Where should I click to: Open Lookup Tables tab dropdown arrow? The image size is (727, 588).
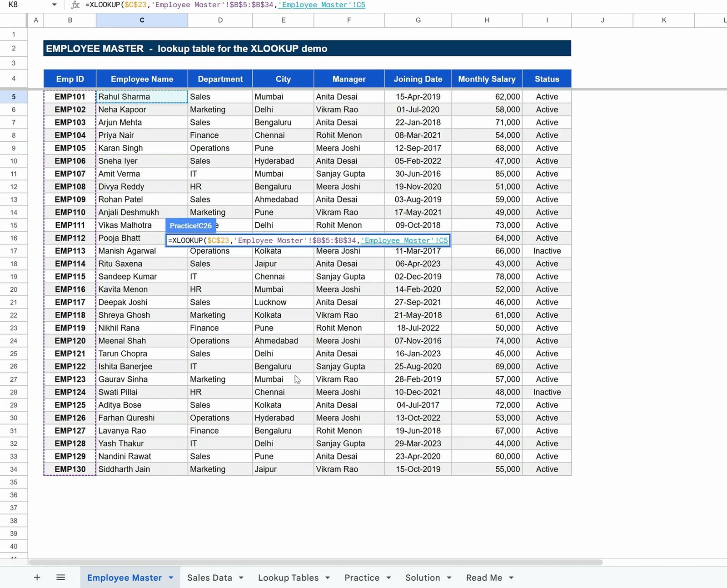(327, 578)
